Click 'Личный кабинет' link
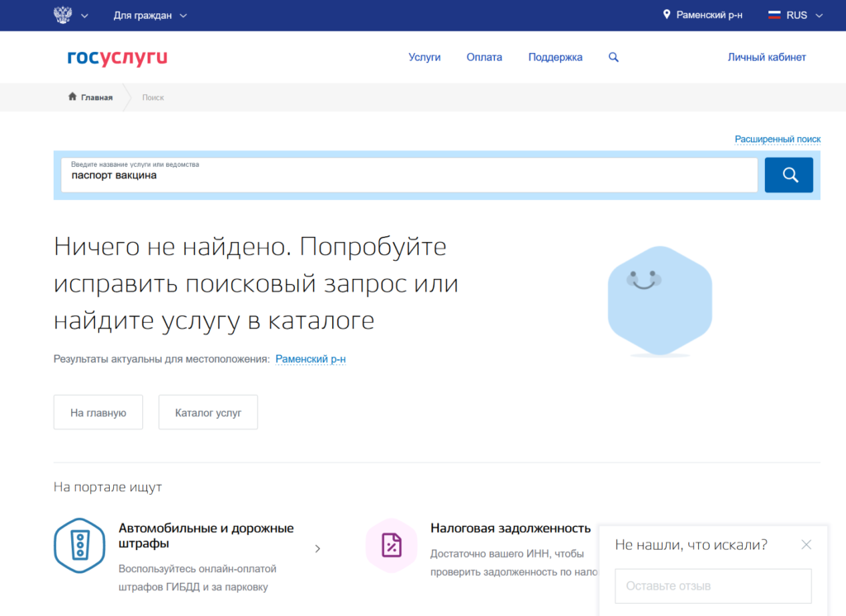Viewport: 846px width, 616px height. point(767,58)
